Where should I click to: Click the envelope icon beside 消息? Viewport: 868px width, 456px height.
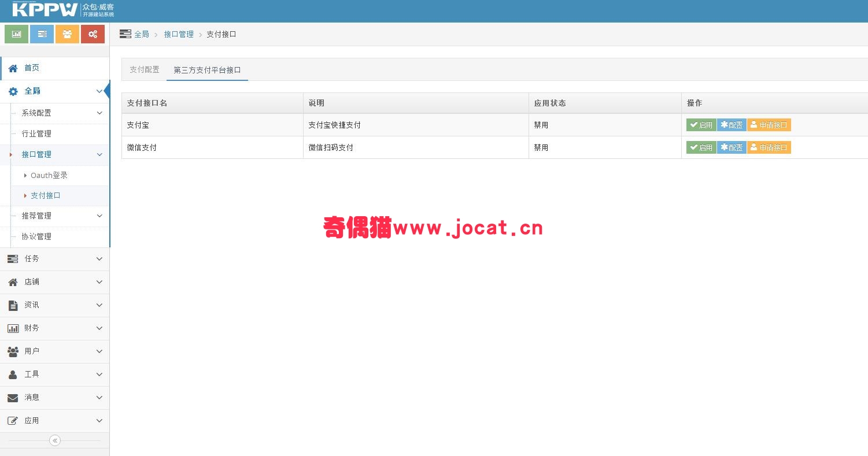pyautogui.click(x=13, y=398)
